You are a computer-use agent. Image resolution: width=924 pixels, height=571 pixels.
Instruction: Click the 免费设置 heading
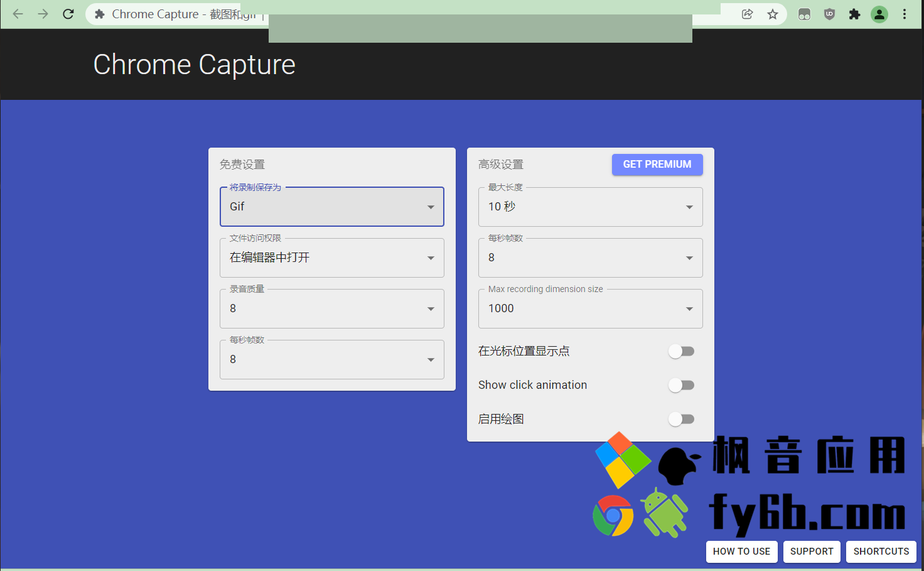pyautogui.click(x=242, y=165)
